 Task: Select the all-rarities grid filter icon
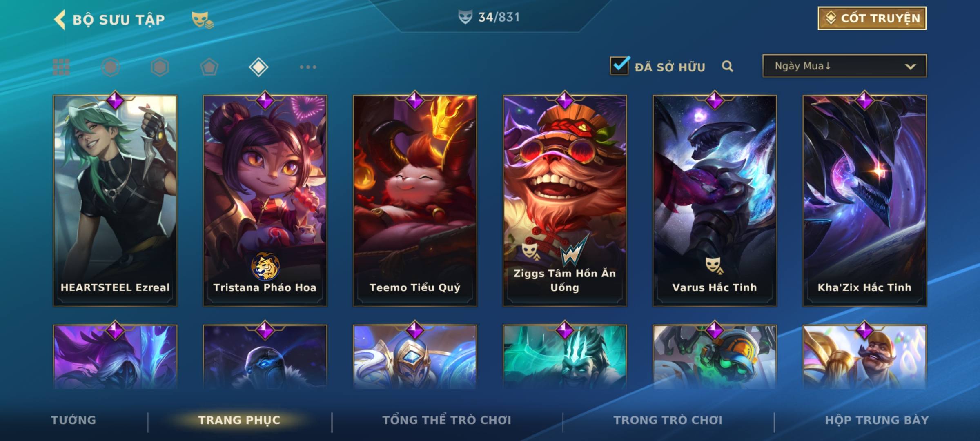click(61, 67)
